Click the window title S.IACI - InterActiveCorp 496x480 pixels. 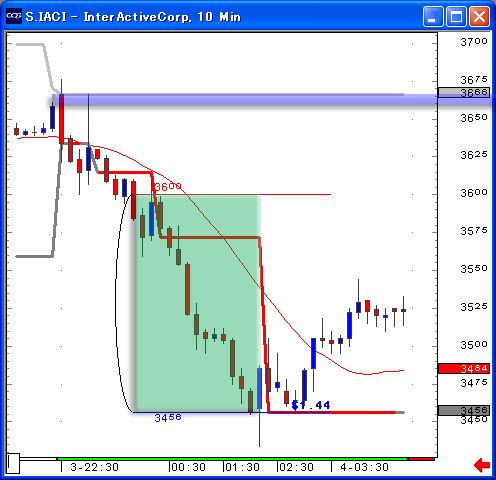133,16
